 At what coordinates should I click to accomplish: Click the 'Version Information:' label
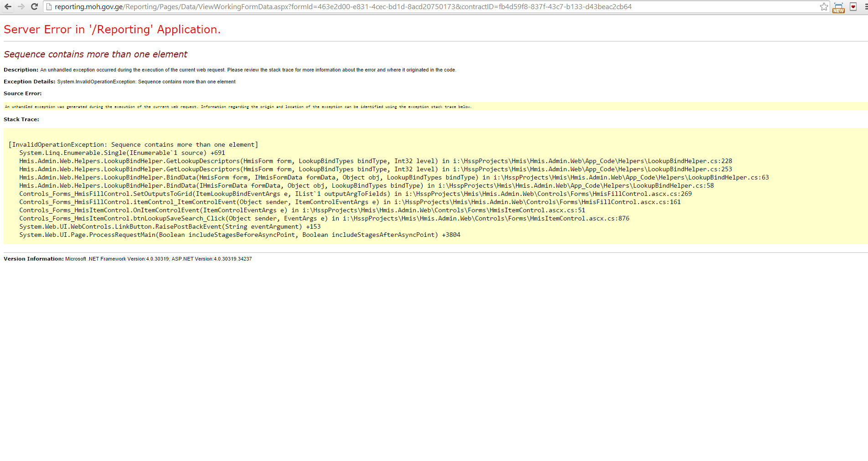[34, 259]
